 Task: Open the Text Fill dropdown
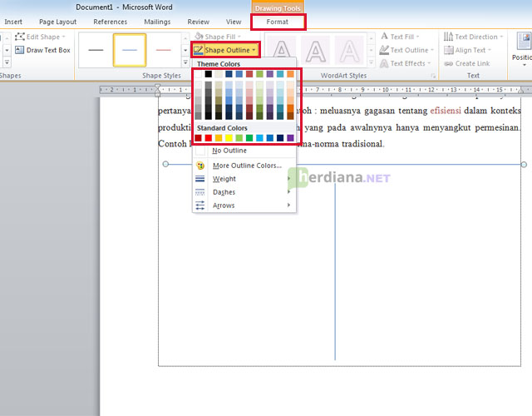point(401,37)
